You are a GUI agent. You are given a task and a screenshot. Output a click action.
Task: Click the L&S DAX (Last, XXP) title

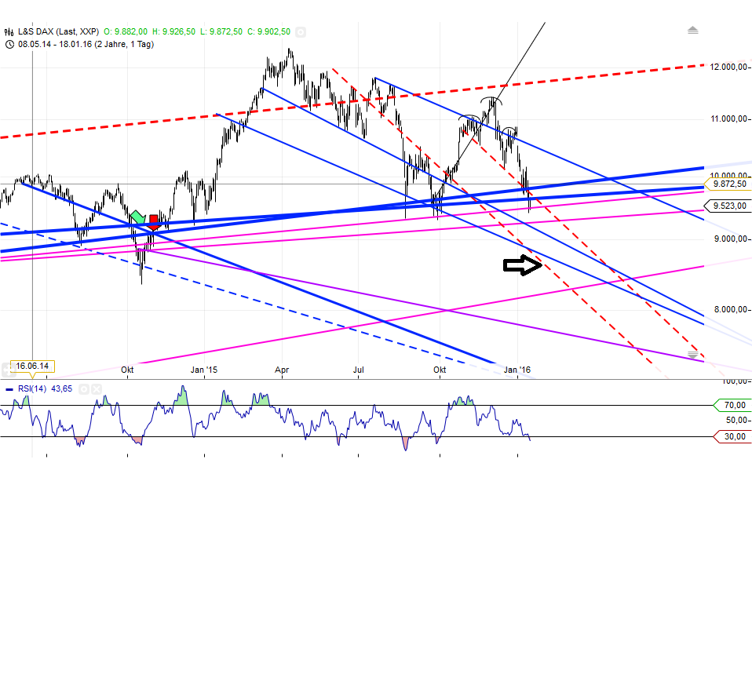58,31
